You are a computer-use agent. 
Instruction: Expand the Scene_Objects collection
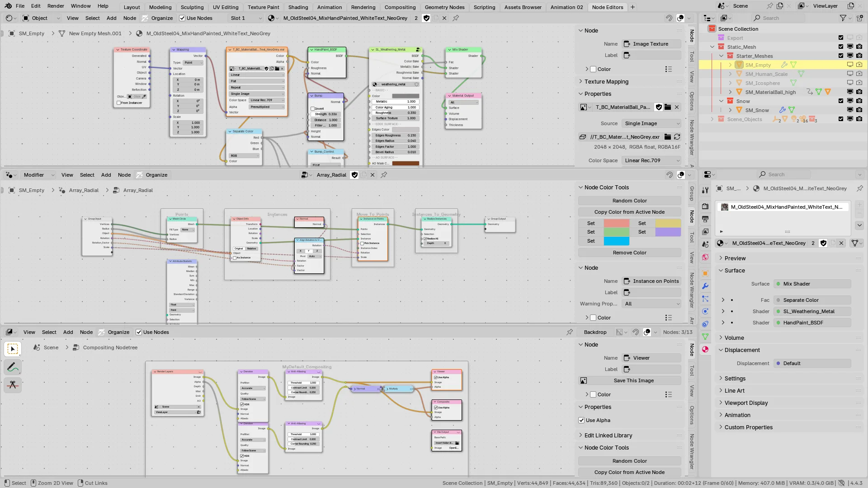(712, 119)
